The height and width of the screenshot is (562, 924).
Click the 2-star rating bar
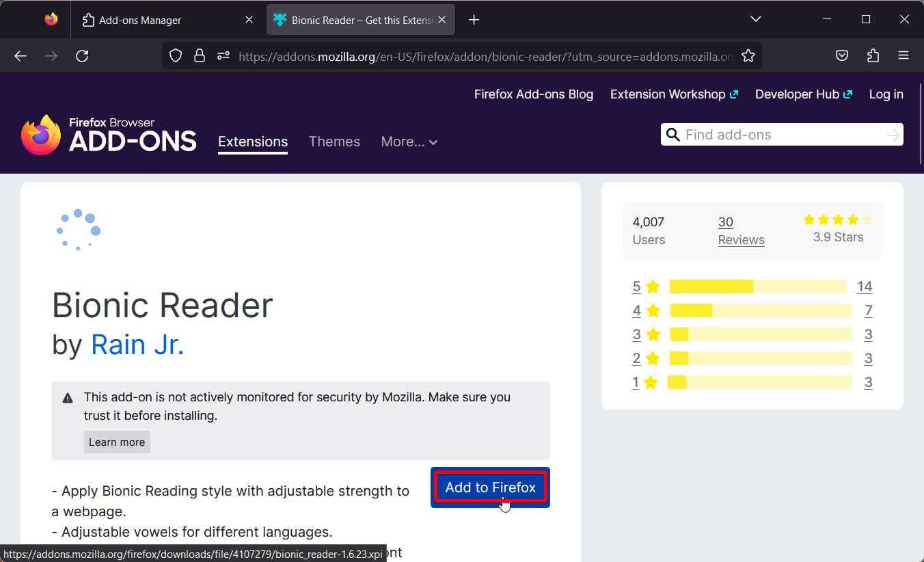[x=761, y=358]
